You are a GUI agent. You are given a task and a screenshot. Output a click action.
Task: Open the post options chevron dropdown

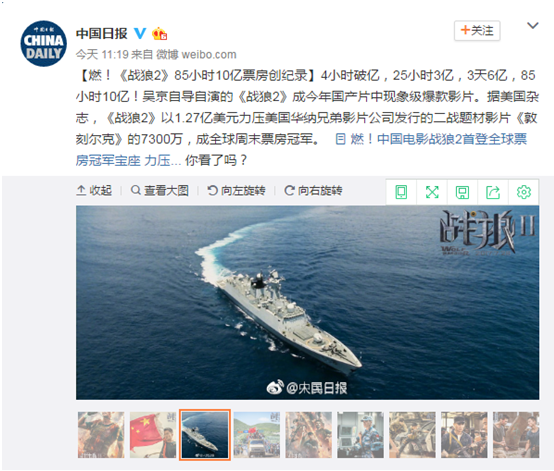click(x=532, y=25)
